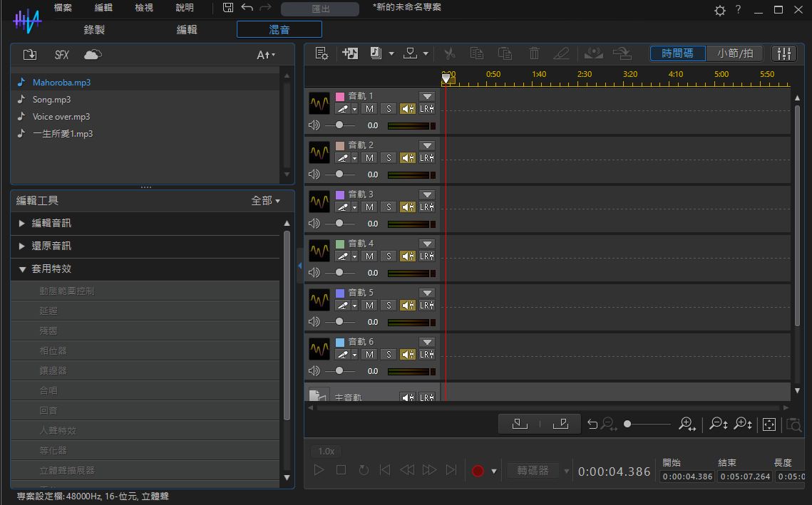
Task: Toggle the effects bypass on 音軌 5
Action: 408,306
